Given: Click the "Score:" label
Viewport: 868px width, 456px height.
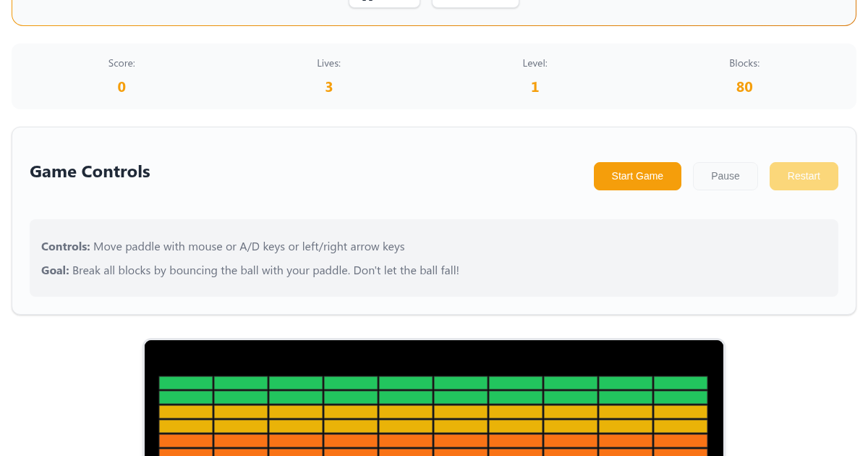Looking at the screenshot, I should coord(122,64).
